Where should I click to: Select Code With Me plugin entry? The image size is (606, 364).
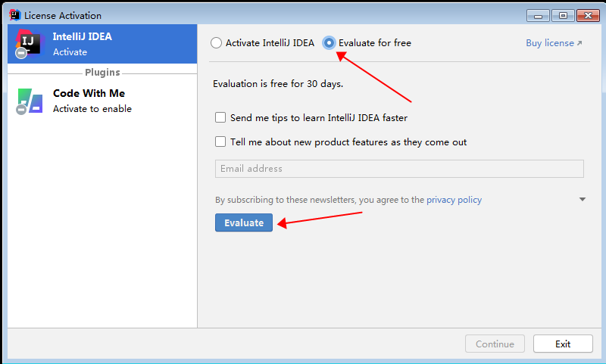(x=102, y=101)
